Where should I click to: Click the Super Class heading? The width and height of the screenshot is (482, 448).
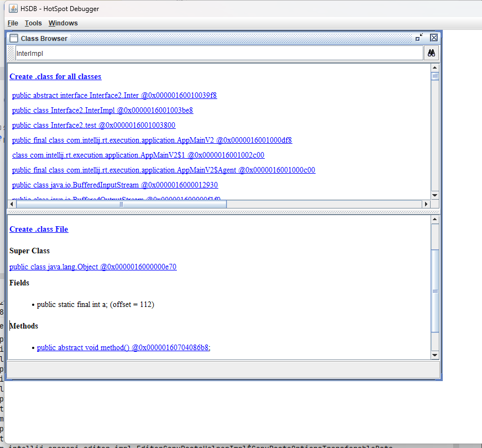(x=29, y=251)
